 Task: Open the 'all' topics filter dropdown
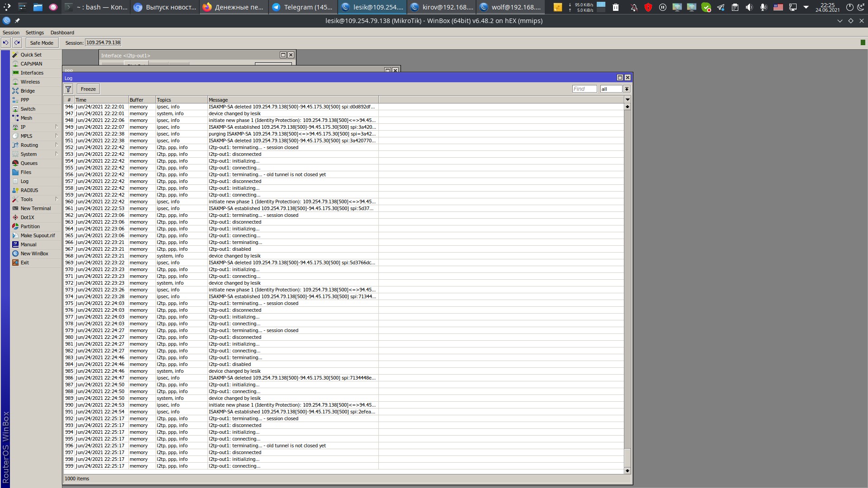[627, 89]
